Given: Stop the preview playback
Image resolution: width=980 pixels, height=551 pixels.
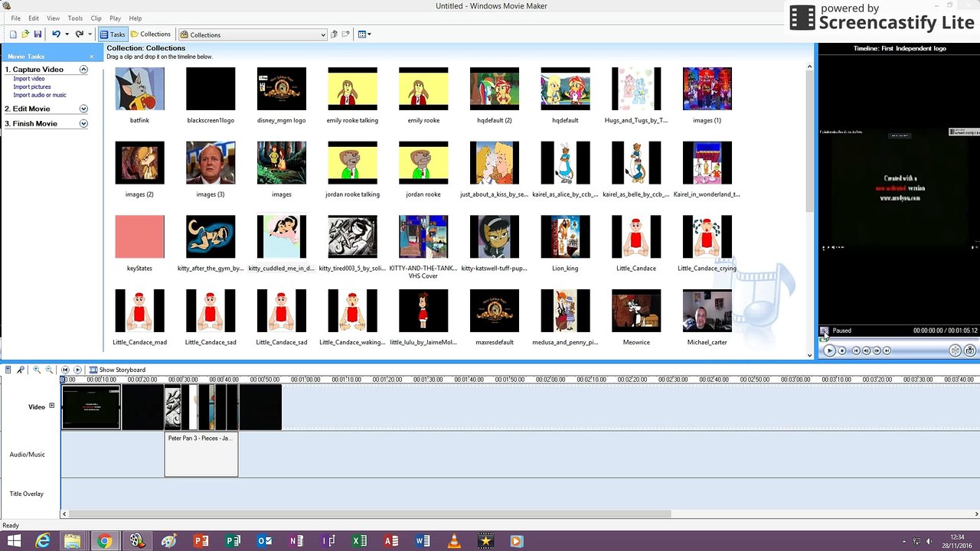Looking at the screenshot, I should pyautogui.click(x=842, y=350).
